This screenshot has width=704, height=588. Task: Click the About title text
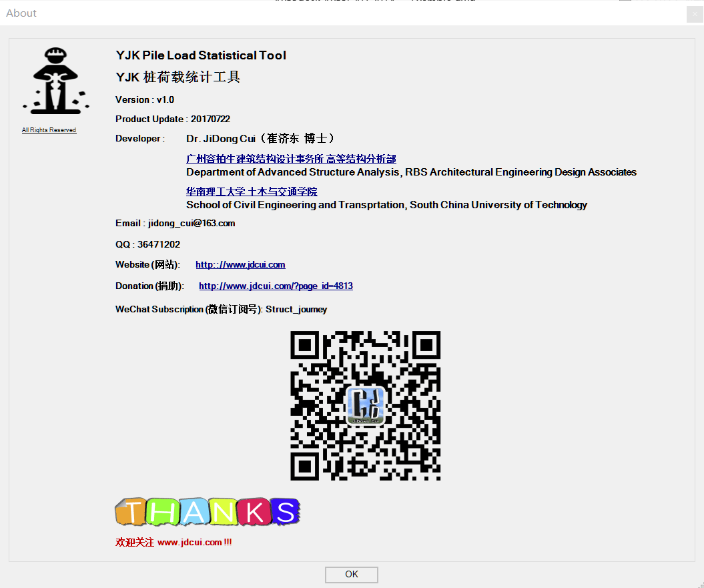point(21,13)
